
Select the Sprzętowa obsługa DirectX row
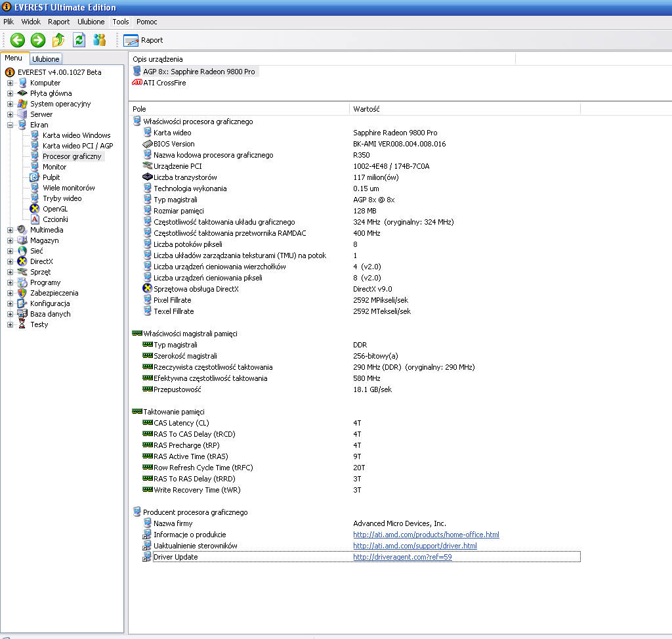coord(362,289)
